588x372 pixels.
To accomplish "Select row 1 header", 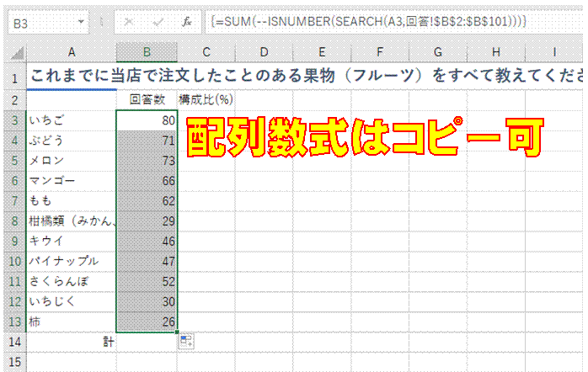I will click(15, 77).
